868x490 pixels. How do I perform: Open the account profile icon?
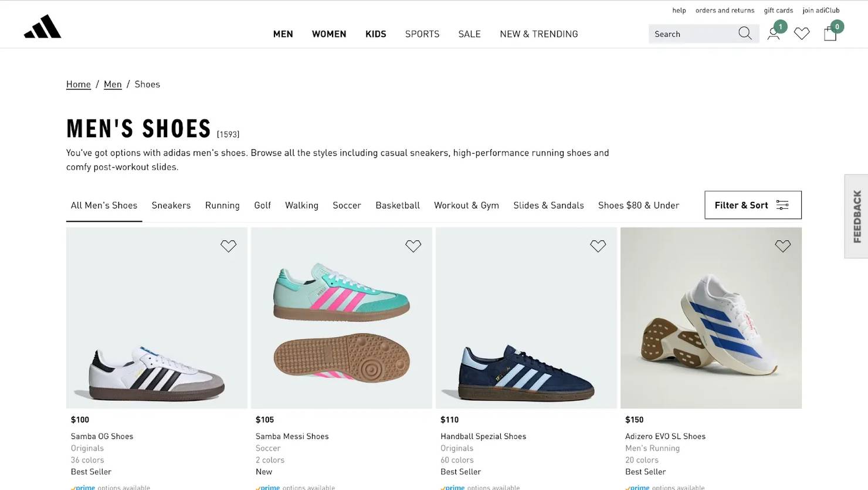[x=773, y=34]
